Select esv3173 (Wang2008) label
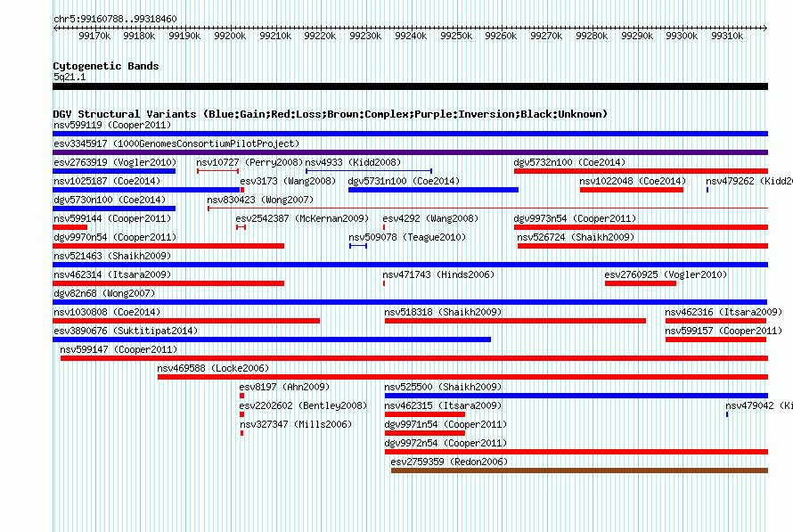This screenshot has width=793, height=532. click(x=288, y=181)
